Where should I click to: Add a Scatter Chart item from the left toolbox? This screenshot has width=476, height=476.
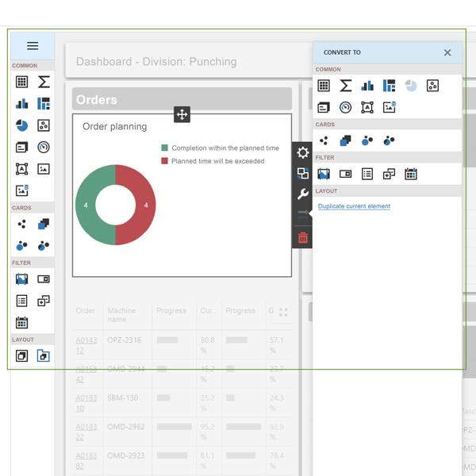pyautogui.click(x=44, y=125)
